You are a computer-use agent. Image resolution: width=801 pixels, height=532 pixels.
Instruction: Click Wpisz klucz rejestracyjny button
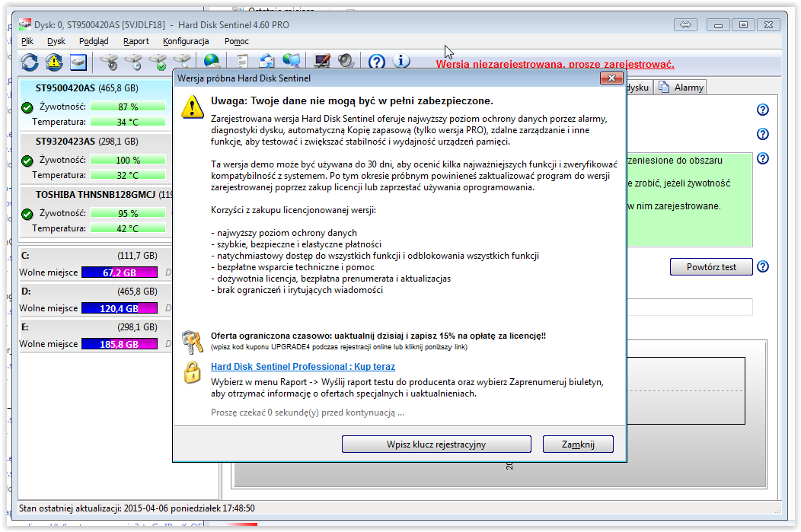[436, 444]
